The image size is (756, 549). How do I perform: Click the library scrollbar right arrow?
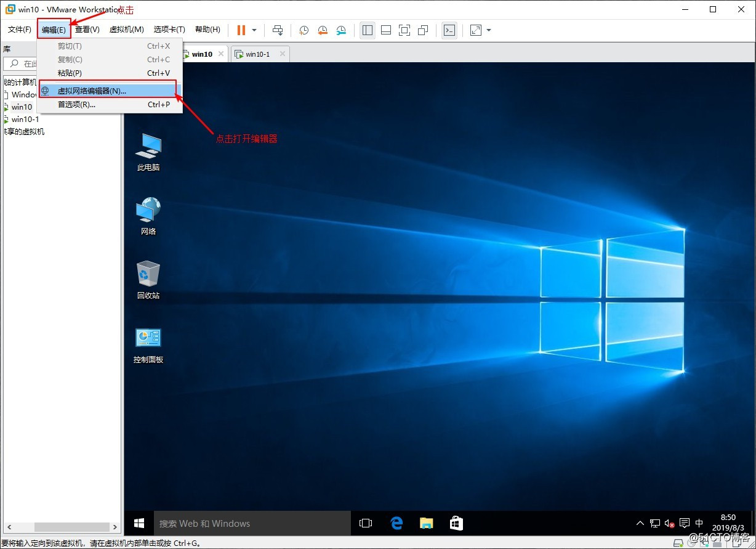pos(115,527)
